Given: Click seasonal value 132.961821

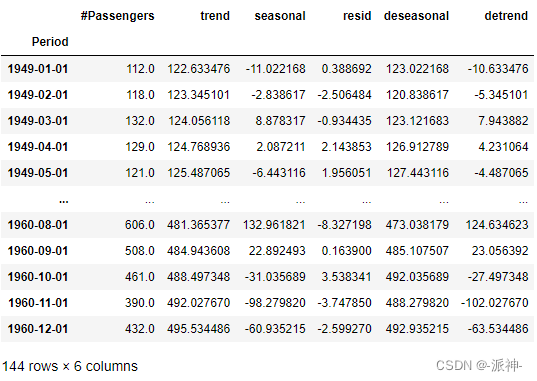Looking at the screenshot, I should 274,225.
